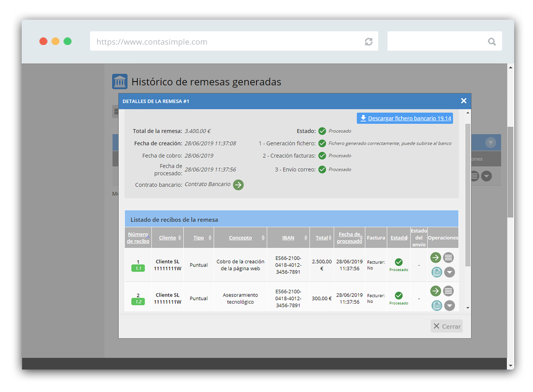Click the Cobro de la creación de la página web cell

240,265
